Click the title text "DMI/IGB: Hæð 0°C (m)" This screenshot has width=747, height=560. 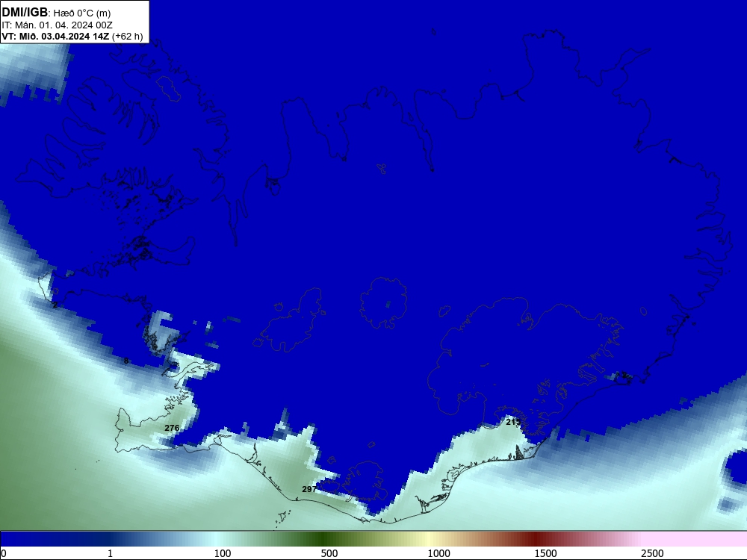pos(56,13)
